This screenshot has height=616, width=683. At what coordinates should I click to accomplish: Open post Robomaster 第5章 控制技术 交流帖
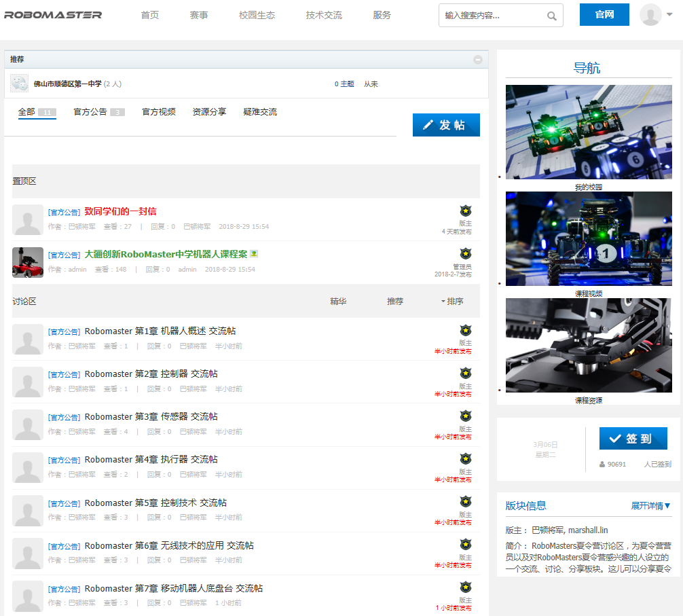coord(155,503)
